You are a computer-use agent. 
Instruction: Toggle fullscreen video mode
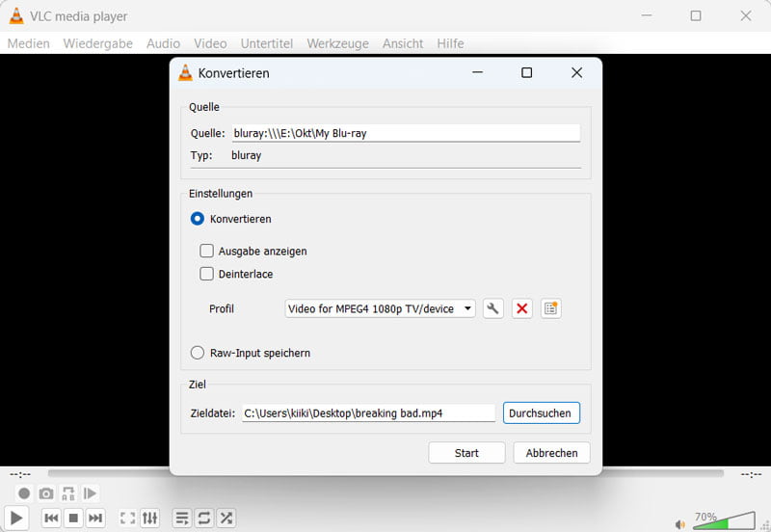coord(127,518)
